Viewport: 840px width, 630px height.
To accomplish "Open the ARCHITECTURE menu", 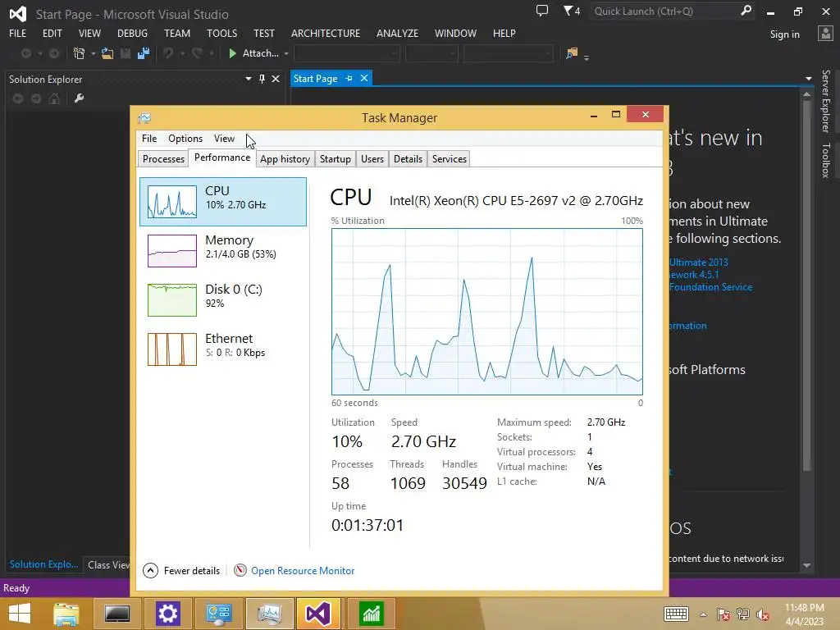I will pos(326,33).
